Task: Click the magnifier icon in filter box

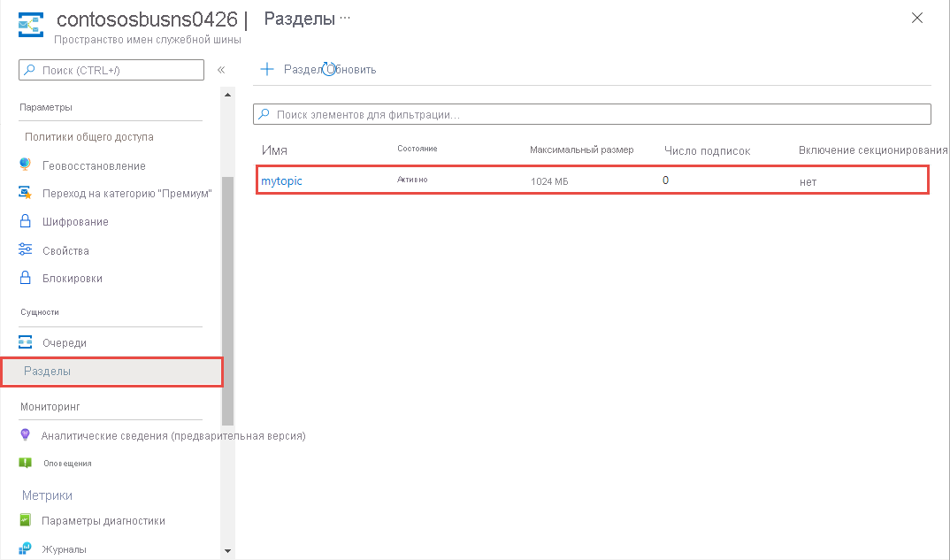Action: 264,114
